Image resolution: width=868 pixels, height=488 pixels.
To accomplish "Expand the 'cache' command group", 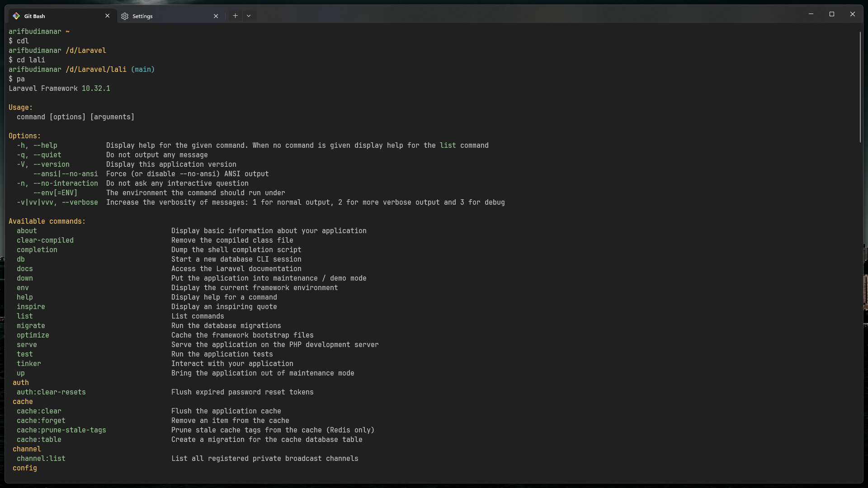I will point(23,401).
